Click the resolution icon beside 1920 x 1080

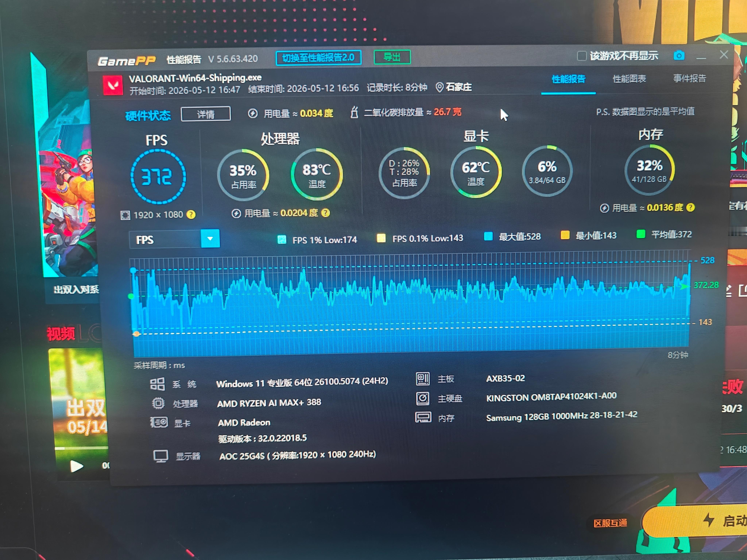point(125,215)
